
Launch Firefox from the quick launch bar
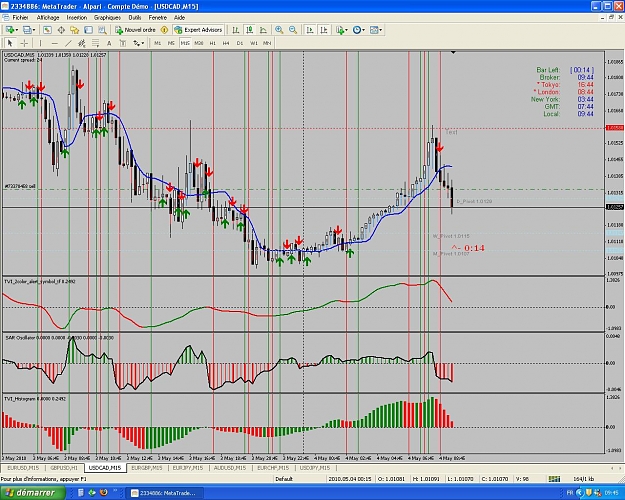click(x=104, y=493)
